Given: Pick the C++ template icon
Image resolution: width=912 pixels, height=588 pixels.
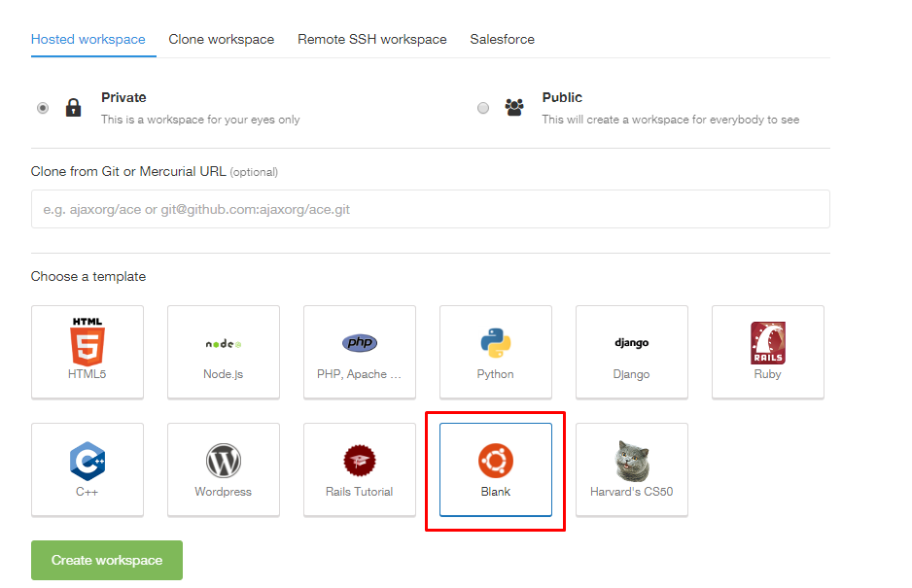Looking at the screenshot, I should (88, 461).
